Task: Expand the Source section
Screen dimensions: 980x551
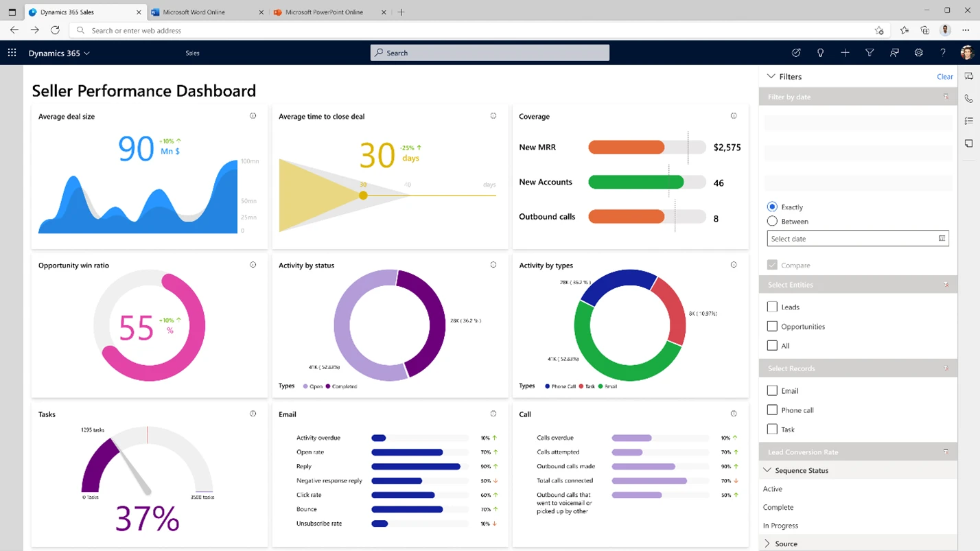Action: [769, 543]
